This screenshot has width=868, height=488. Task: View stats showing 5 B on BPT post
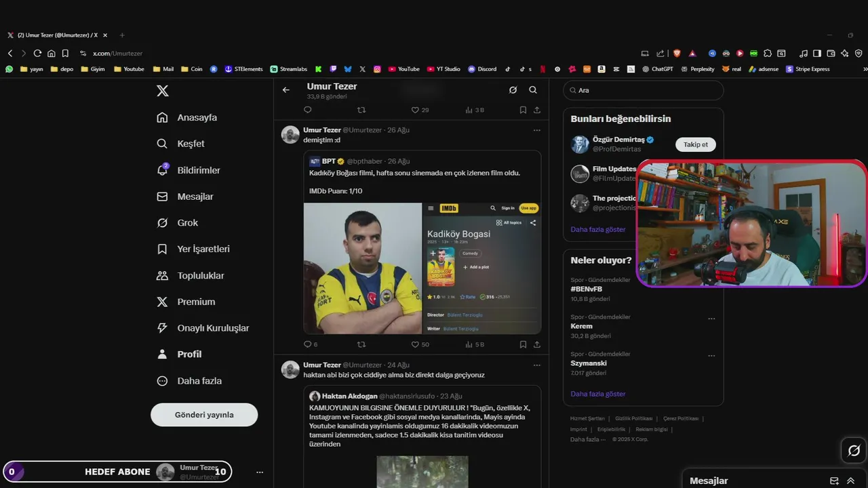(475, 344)
